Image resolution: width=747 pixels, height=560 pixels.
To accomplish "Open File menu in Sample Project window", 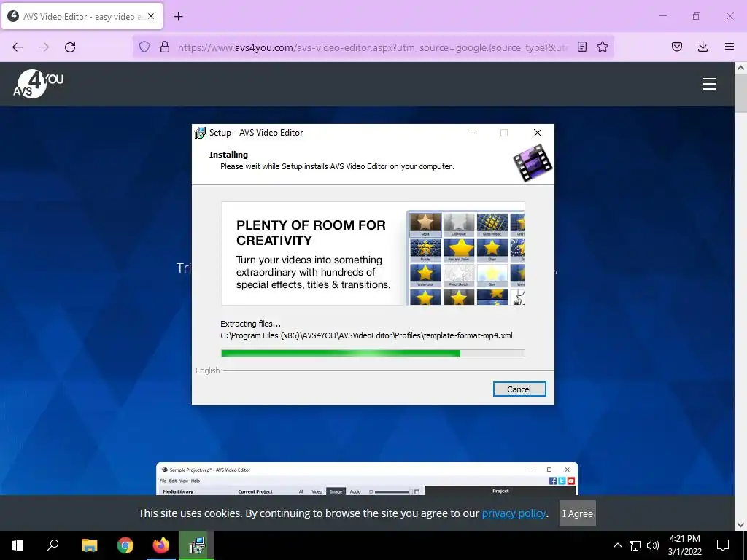I will pyautogui.click(x=163, y=481).
